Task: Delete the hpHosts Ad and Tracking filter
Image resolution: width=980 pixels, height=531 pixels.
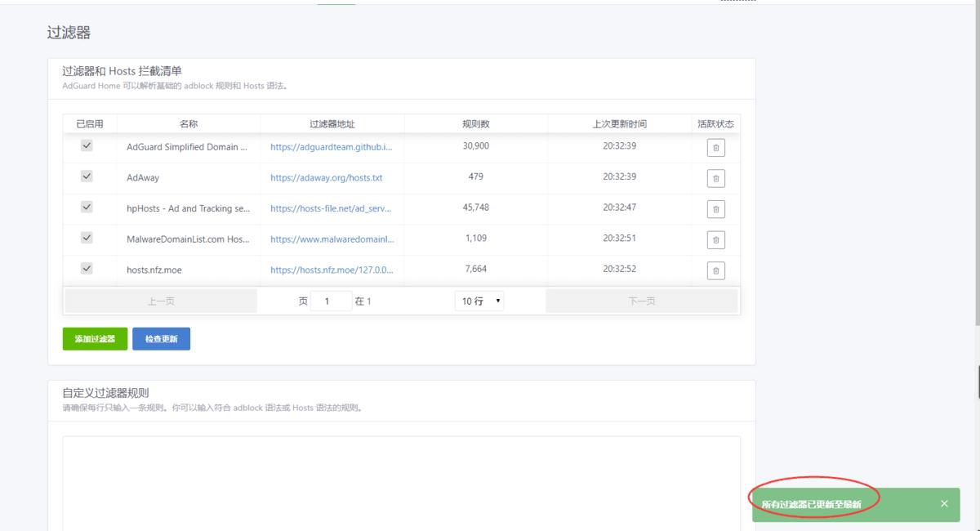Action: [x=715, y=208]
